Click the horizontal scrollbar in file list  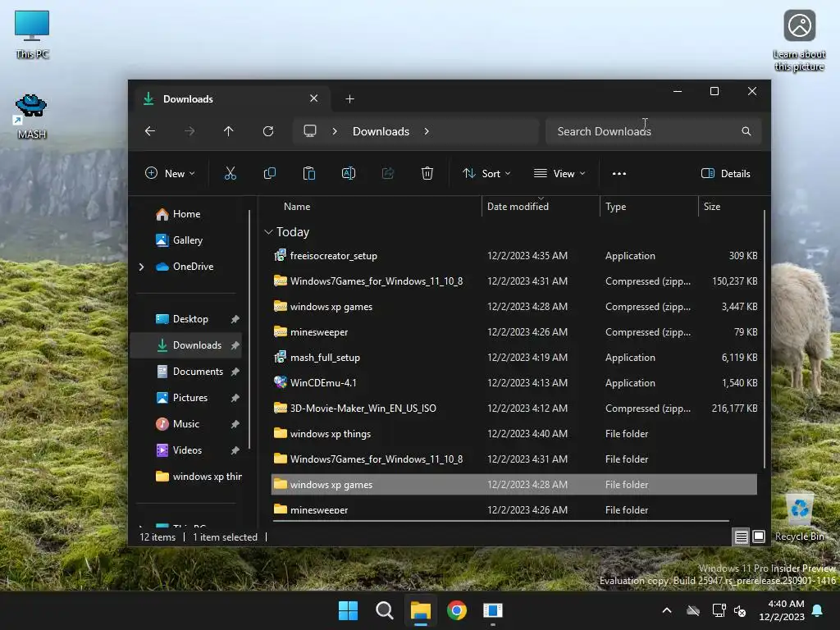coord(500,520)
